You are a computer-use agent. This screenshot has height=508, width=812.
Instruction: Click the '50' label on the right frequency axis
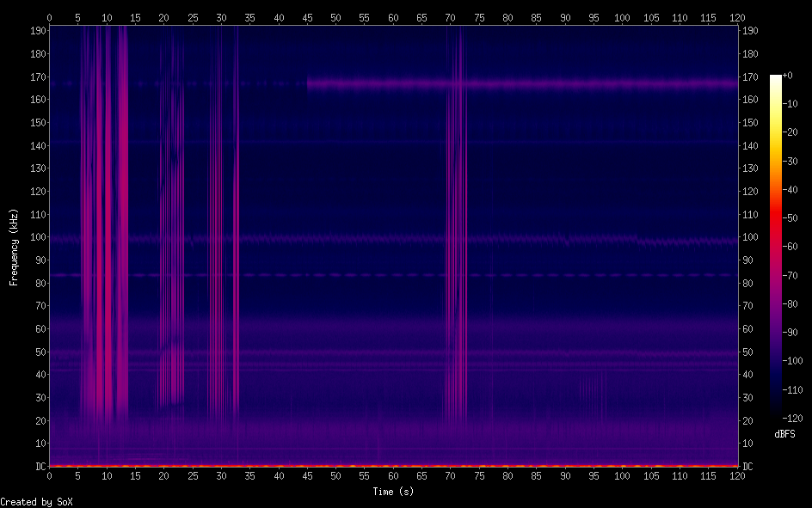747,352
